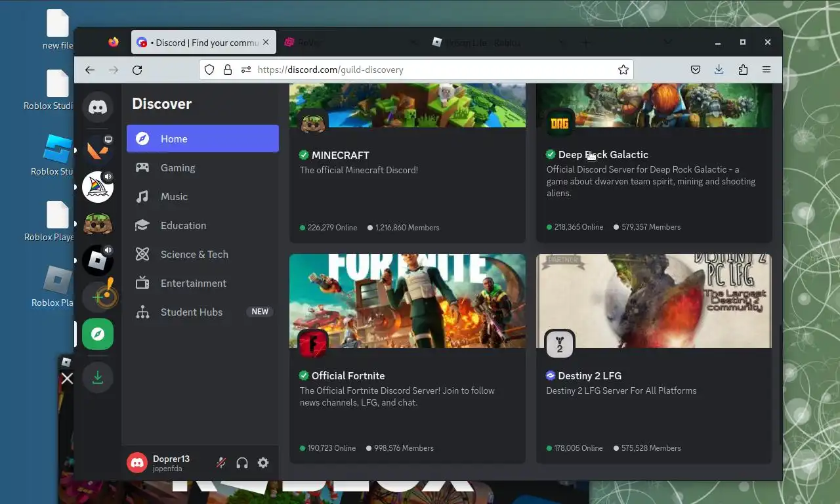Select Home in Discover sidebar
Viewport: 840px width, 504px height.
tap(203, 138)
